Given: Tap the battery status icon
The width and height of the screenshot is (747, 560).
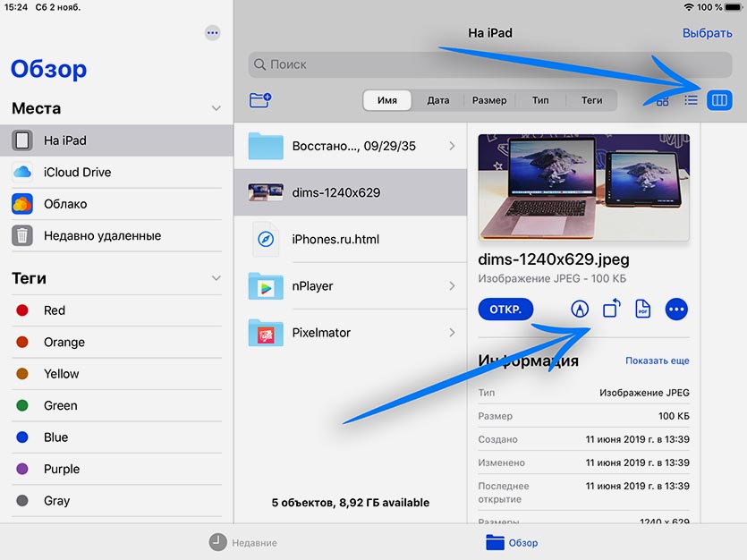Looking at the screenshot, I should [734, 7].
